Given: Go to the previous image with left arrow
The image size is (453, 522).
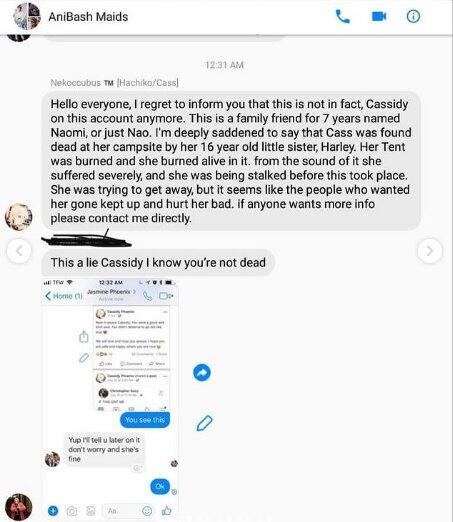Looking at the screenshot, I should 19,251.
